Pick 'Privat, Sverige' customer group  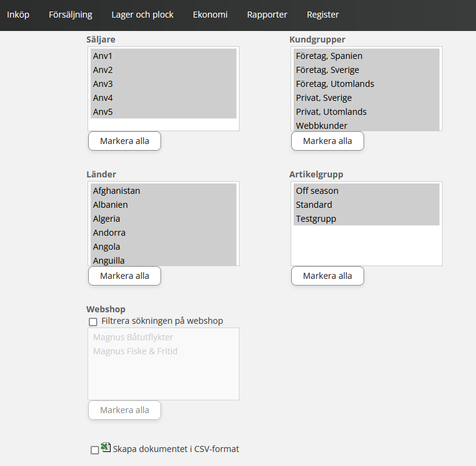[x=366, y=98]
